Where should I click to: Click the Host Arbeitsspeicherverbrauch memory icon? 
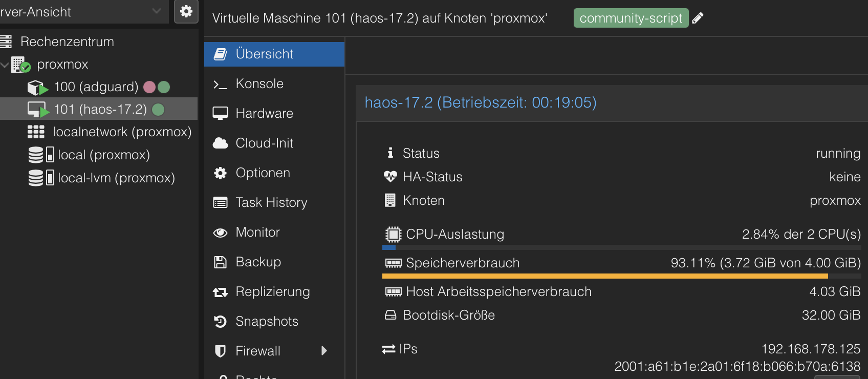(393, 292)
